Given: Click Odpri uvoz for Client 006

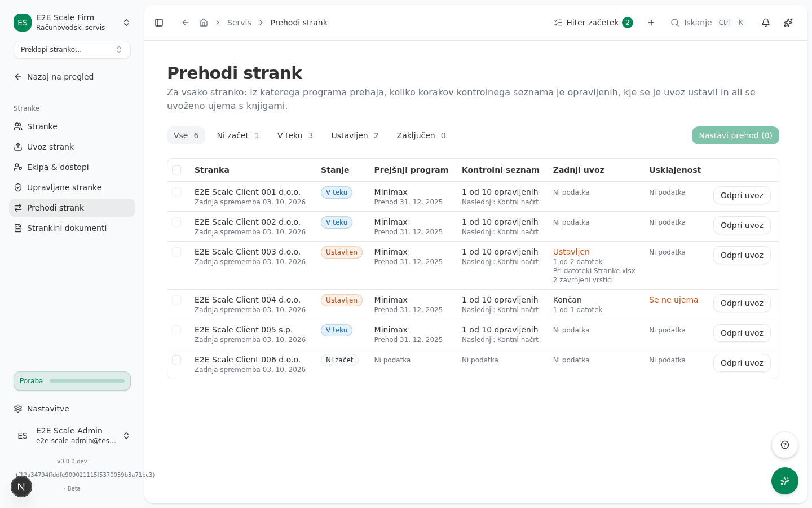Looking at the screenshot, I should point(742,363).
